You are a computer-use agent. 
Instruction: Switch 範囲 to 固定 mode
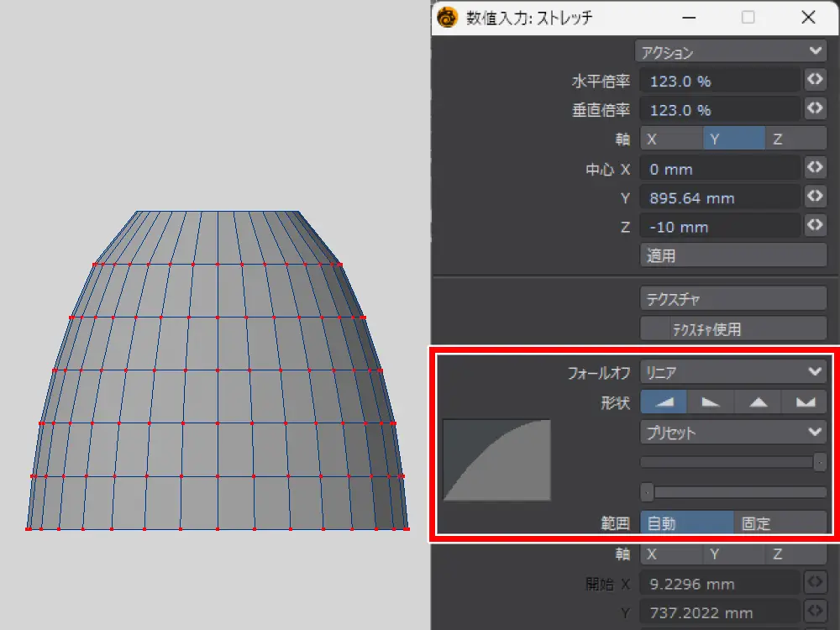point(780,523)
